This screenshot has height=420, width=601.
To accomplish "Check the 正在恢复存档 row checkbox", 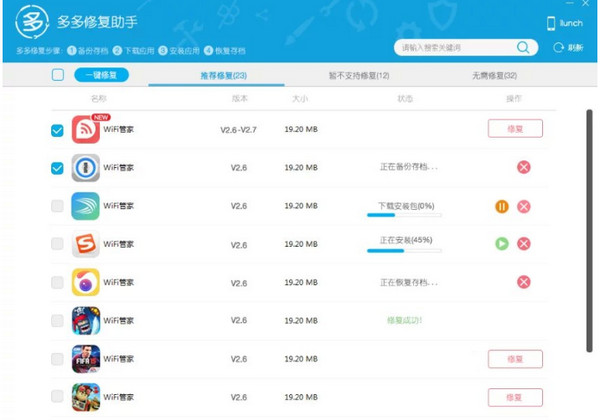I will click(x=57, y=282).
